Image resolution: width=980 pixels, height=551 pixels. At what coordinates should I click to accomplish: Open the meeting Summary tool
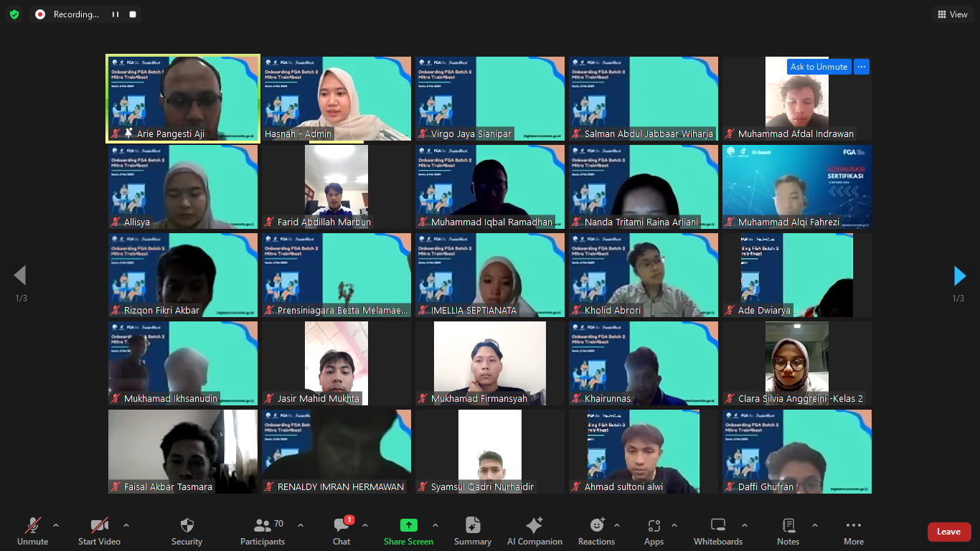[472, 532]
